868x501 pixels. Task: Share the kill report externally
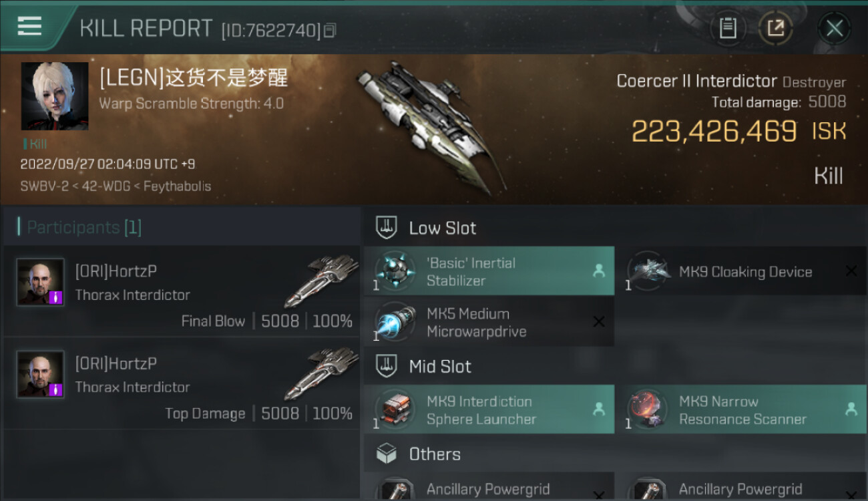tap(775, 28)
